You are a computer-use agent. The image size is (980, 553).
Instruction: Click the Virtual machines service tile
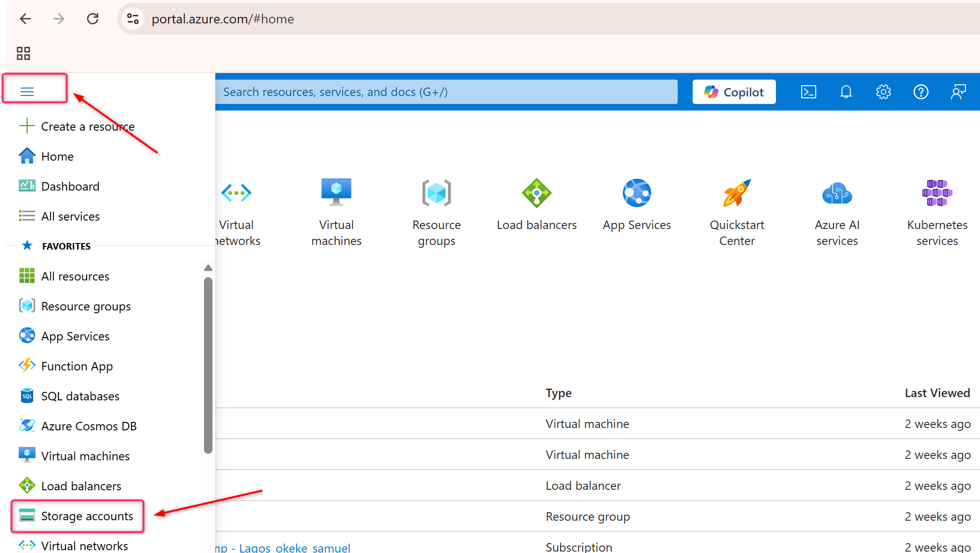(x=336, y=212)
